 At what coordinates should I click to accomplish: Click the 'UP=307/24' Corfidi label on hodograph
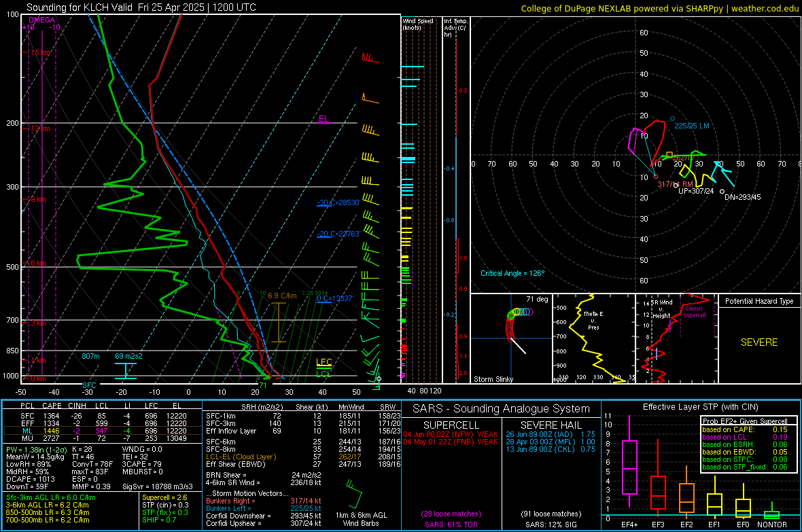click(x=695, y=191)
